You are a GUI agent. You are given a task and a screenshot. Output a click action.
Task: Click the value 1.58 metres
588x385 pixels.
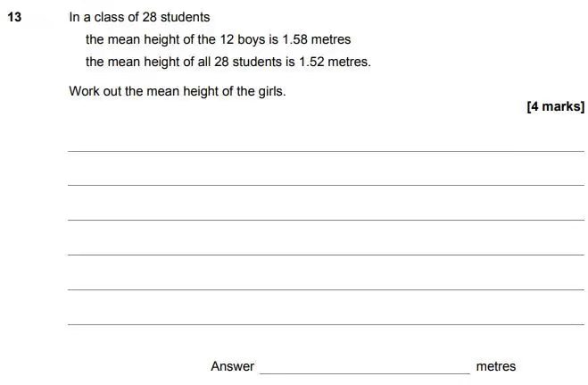316,39
